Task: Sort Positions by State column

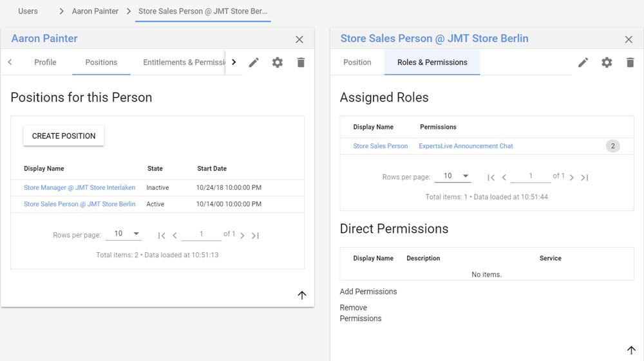Action: coord(155,169)
